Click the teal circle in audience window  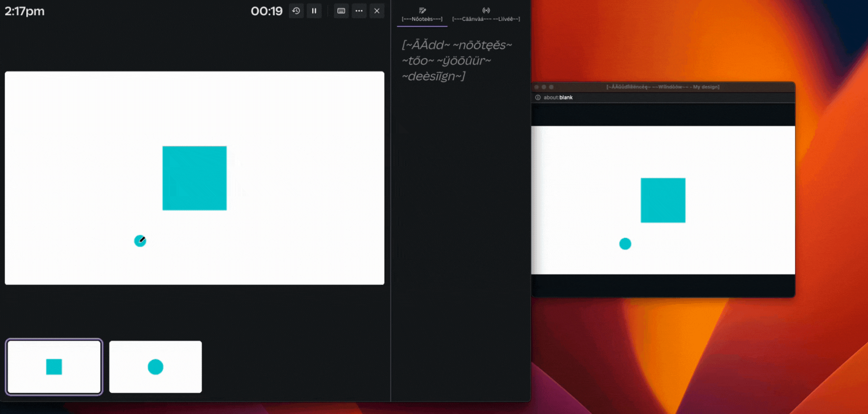pos(625,244)
